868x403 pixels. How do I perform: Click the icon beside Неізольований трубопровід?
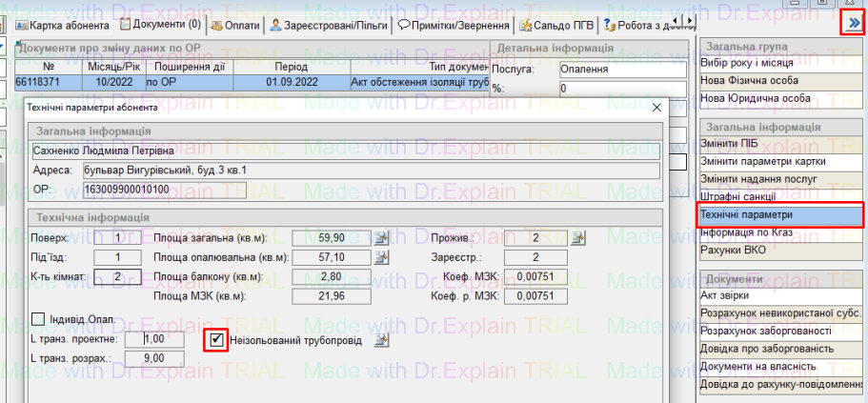(382, 339)
